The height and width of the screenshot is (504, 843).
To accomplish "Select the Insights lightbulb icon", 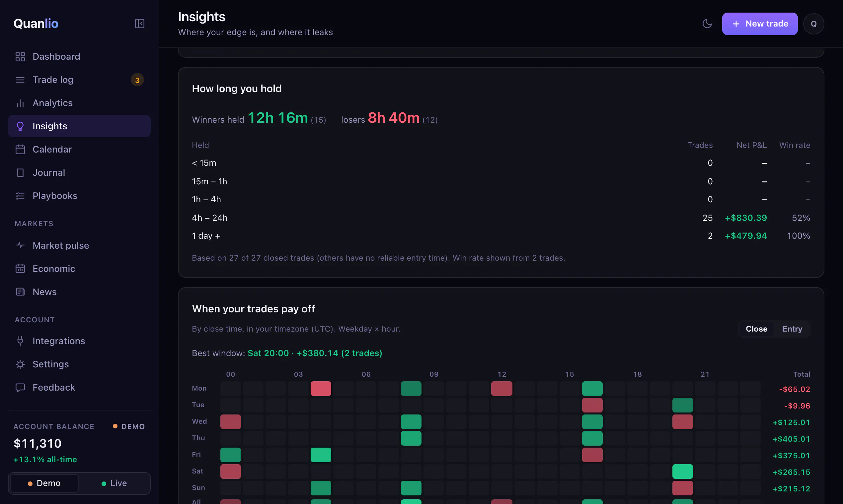I will click(x=20, y=126).
